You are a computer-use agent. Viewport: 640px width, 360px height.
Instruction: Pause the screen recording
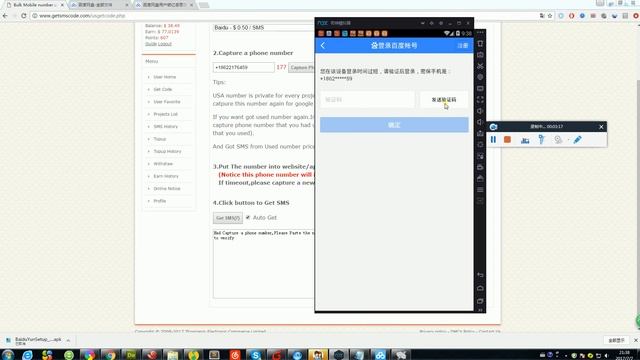coord(493,140)
